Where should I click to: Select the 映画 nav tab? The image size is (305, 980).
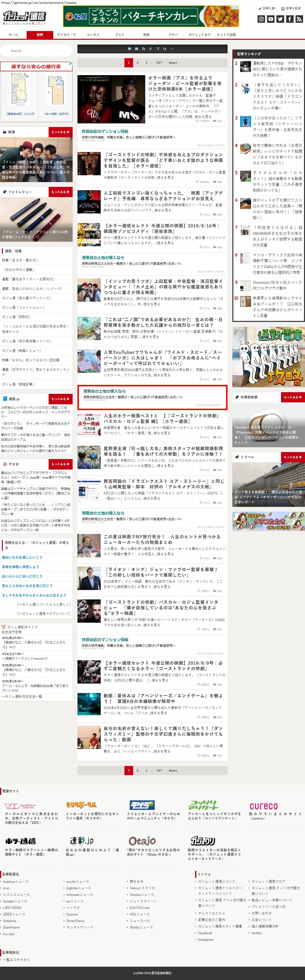click(40, 35)
